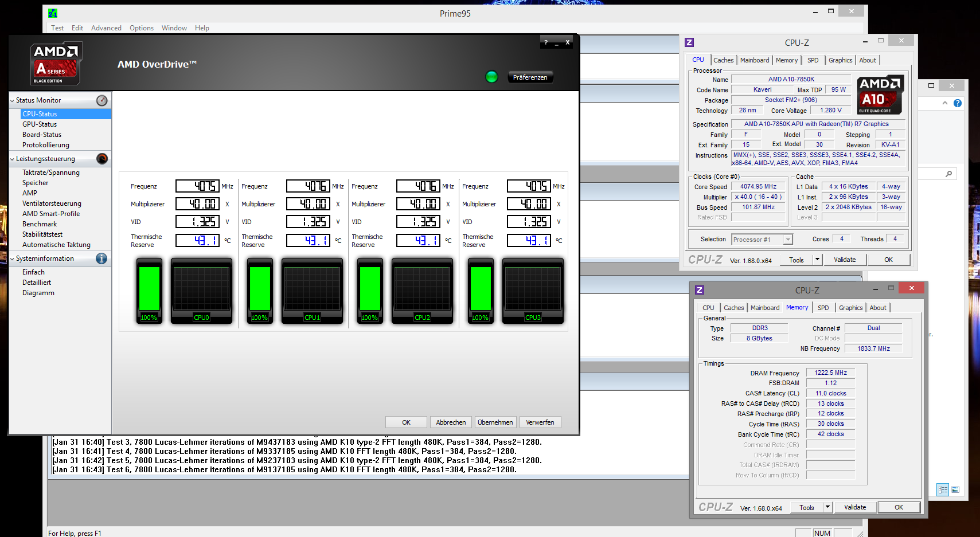This screenshot has width=980, height=537.
Task: Click the CPU1 usage history graph
Action: 312,291
